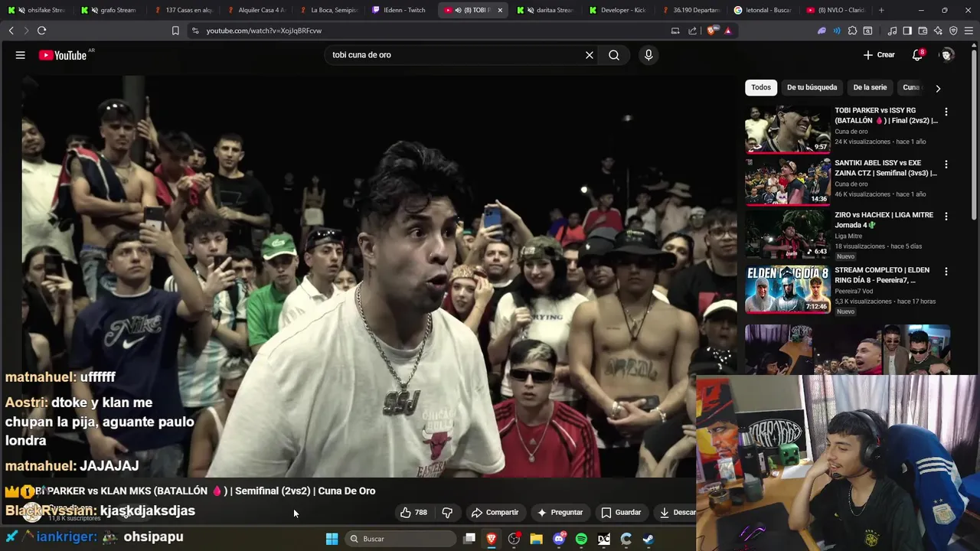Open the Leo AI sparkle icon

point(938,31)
